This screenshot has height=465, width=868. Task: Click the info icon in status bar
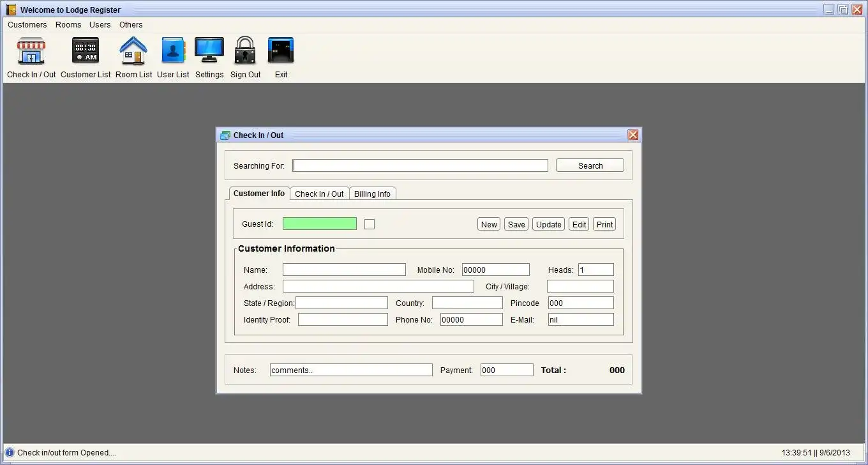[10, 453]
